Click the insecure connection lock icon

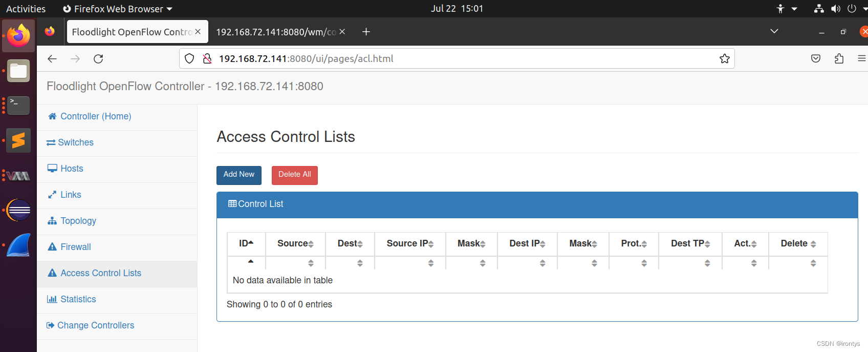[x=207, y=58]
